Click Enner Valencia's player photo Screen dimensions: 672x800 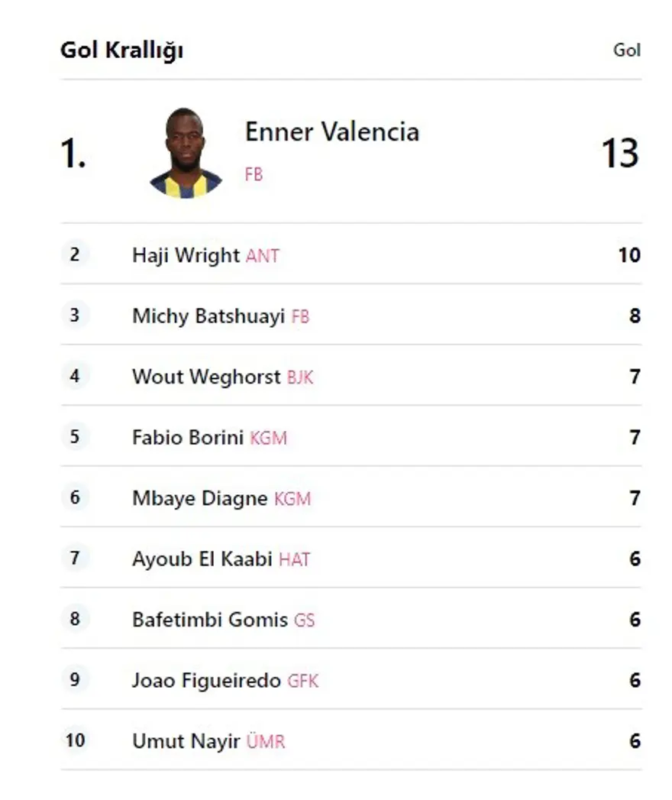[x=186, y=154]
